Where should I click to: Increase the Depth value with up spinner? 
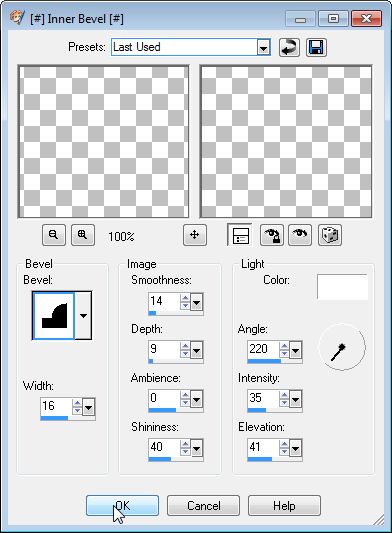185,346
